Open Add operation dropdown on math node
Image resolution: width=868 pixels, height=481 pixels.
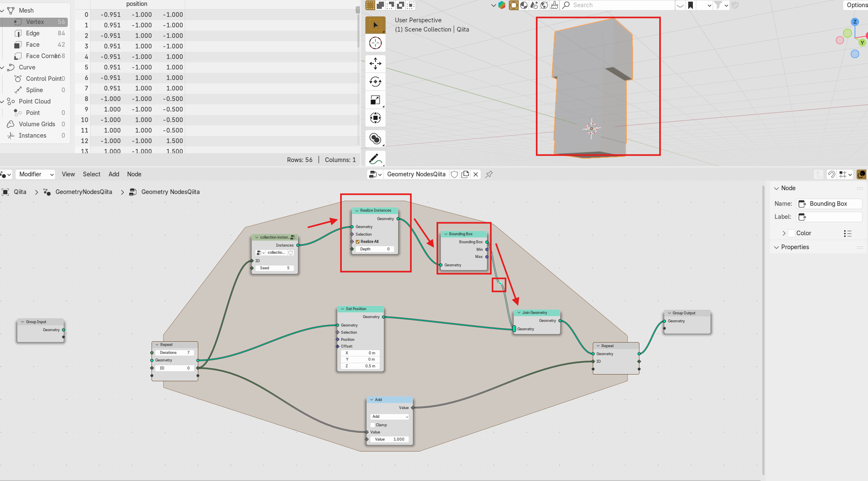[389, 417]
